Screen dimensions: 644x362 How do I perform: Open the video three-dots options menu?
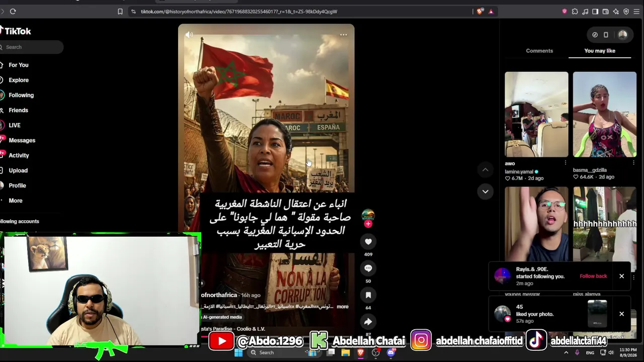(x=343, y=35)
